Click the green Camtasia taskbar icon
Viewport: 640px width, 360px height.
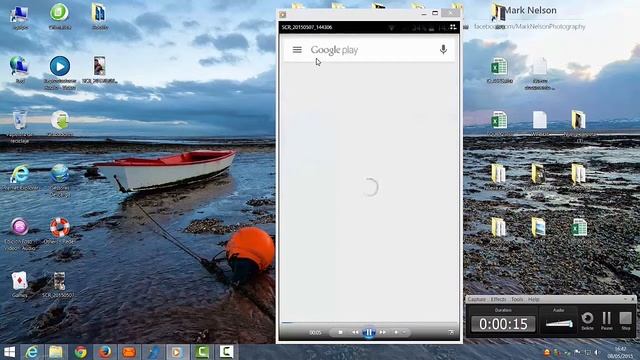point(202,352)
